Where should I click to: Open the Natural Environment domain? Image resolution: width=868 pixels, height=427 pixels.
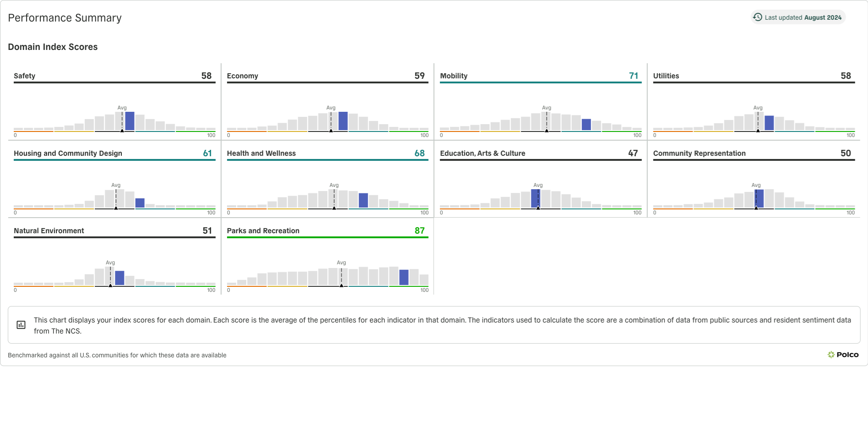pyautogui.click(x=49, y=231)
